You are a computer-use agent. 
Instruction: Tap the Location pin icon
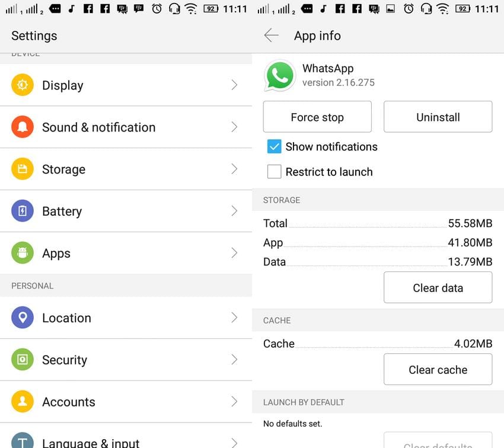click(23, 318)
